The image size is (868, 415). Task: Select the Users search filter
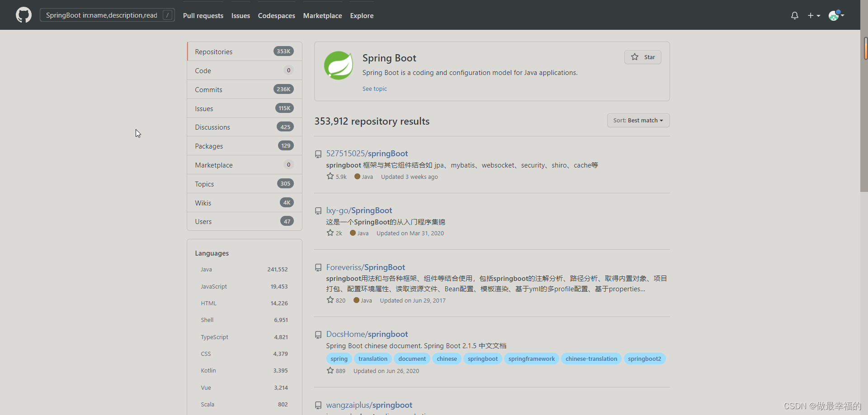coord(245,221)
